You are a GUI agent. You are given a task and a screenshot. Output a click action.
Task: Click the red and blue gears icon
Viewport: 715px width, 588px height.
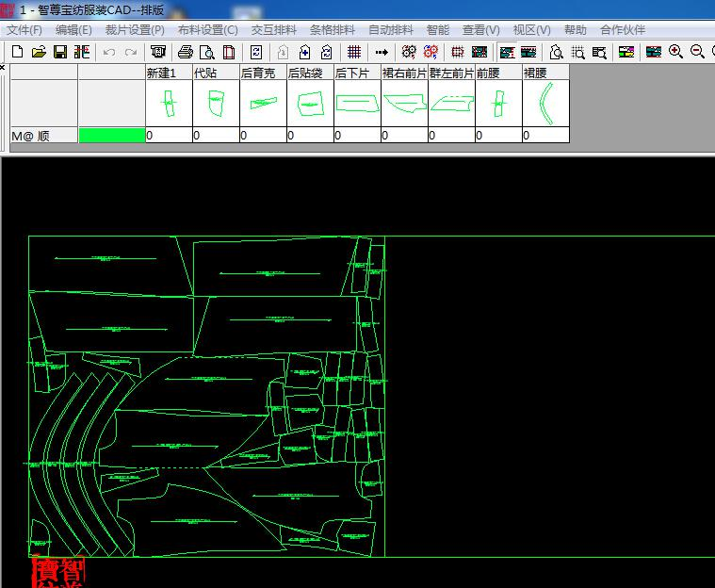coord(431,52)
